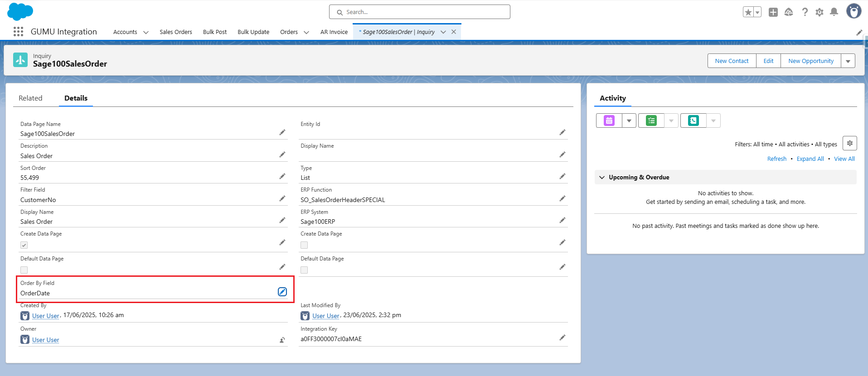868x376 pixels.
Task: Edit the Order By Field pencil icon
Action: pos(282,292)
